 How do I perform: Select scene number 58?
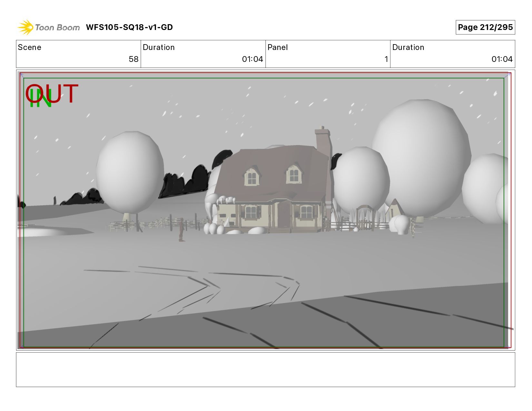point(133,59)
